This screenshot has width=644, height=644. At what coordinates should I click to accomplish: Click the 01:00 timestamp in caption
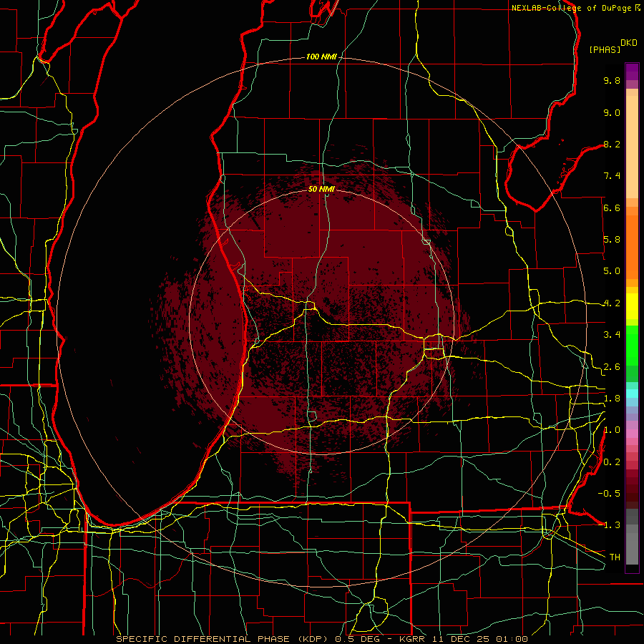click(513, 639)
